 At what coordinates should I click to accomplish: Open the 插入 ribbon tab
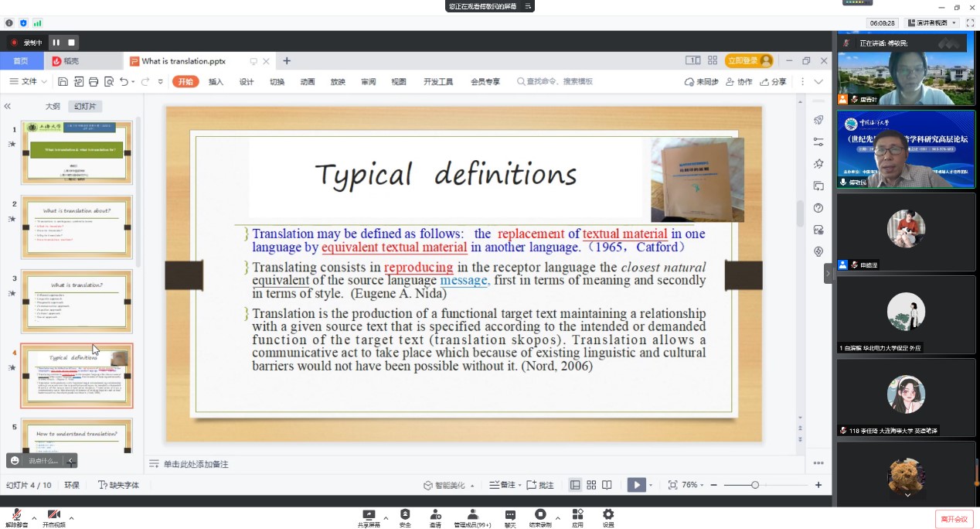point(216,82)
